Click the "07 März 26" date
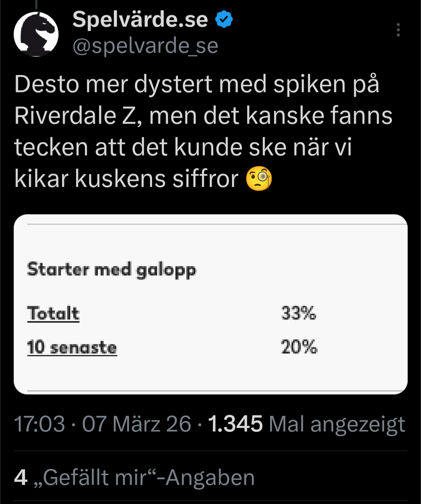The width and height of the screenshot is (421, 504). pos(136,424)
